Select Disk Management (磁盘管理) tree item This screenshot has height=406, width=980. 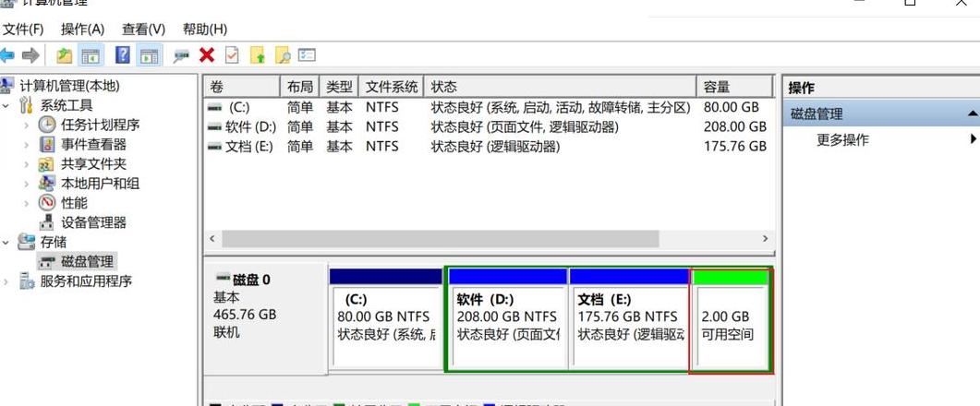[x=87, y=261]
